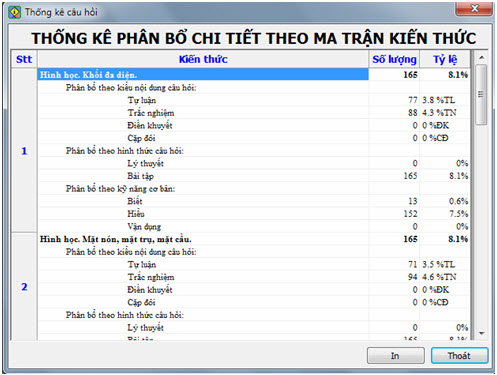
Task: Click the Thoát exit button
Action: (x=460, y=356)
